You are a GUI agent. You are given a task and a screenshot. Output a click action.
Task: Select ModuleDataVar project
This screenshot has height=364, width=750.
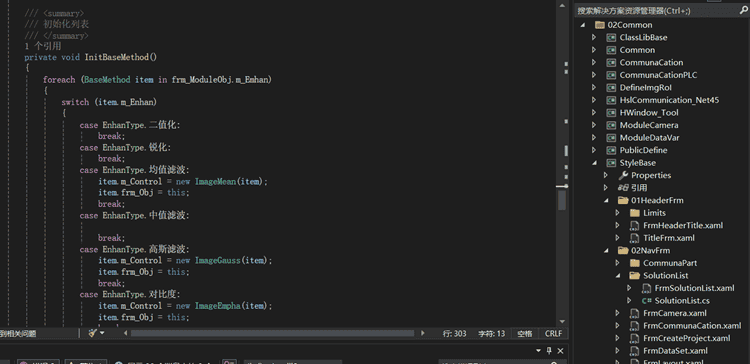point(650,138)
